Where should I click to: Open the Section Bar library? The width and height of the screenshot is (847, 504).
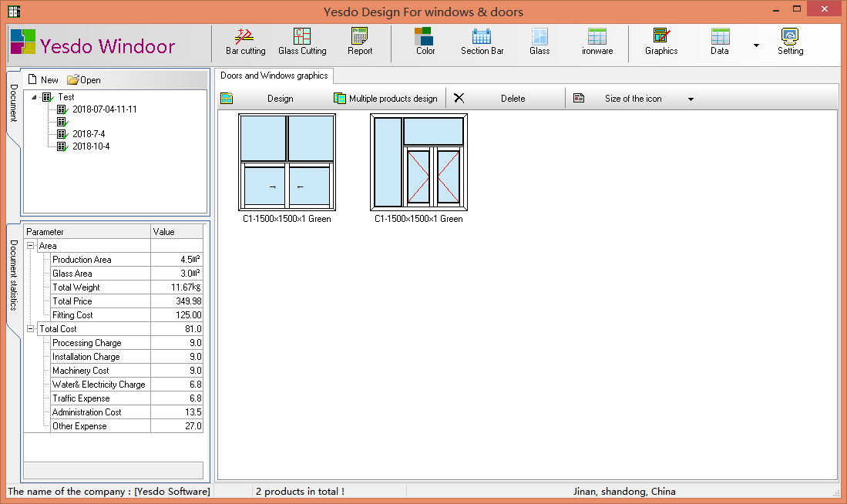pyautogui.click(x=482, y=42)
